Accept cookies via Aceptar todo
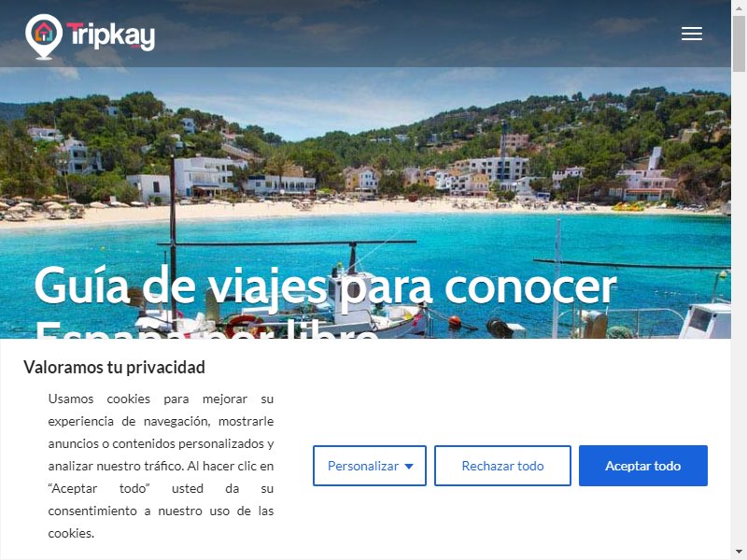Viewport: 747px width, 560px height. pyautogui.click(x=643, y=466)
